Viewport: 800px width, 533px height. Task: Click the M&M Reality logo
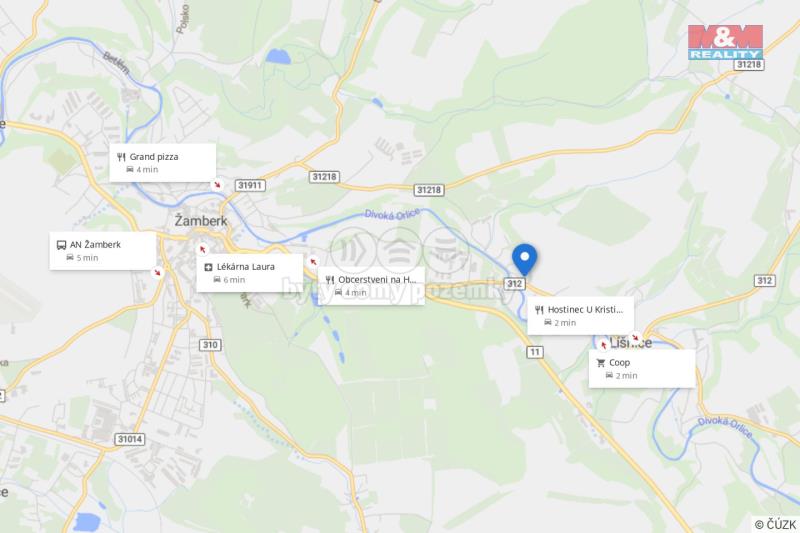click(725, 42)
